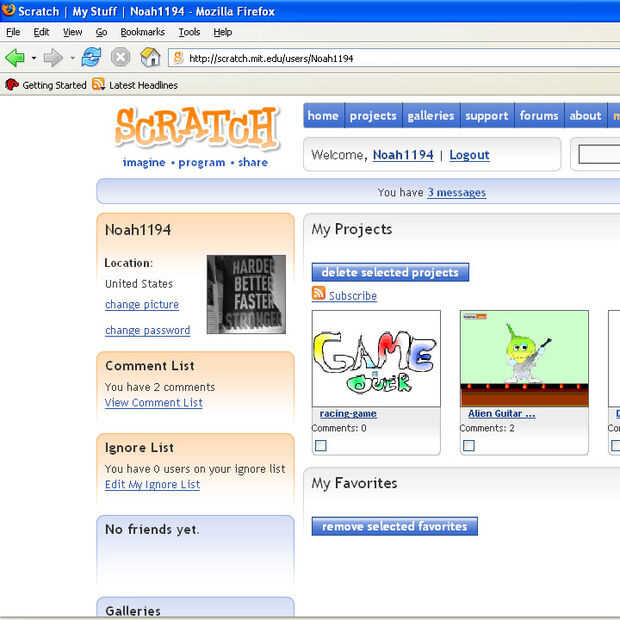Click the delete selected projects button
The height and width of the screenshot is (620, 620).
point(390,272)
